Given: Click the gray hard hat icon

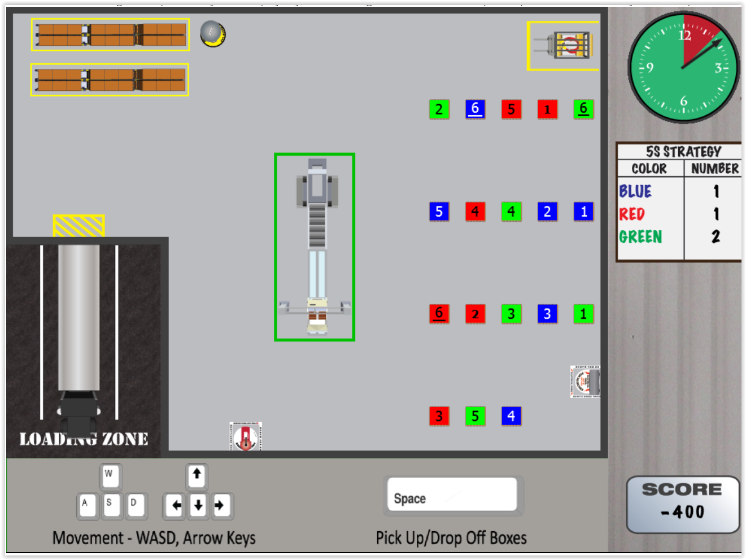Looking at the screenshot, I should tap(213, 34).
